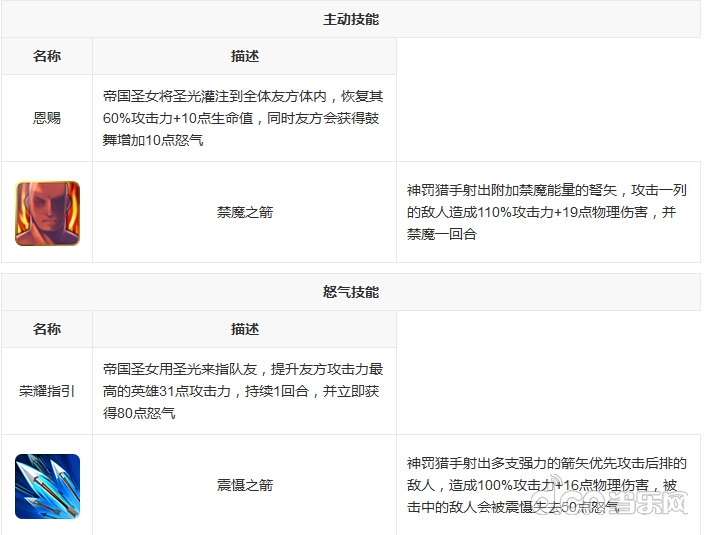The image size is (708, 535).
Task: Click blank cell right of 荣耀指引 description
Action: [548, 391]
